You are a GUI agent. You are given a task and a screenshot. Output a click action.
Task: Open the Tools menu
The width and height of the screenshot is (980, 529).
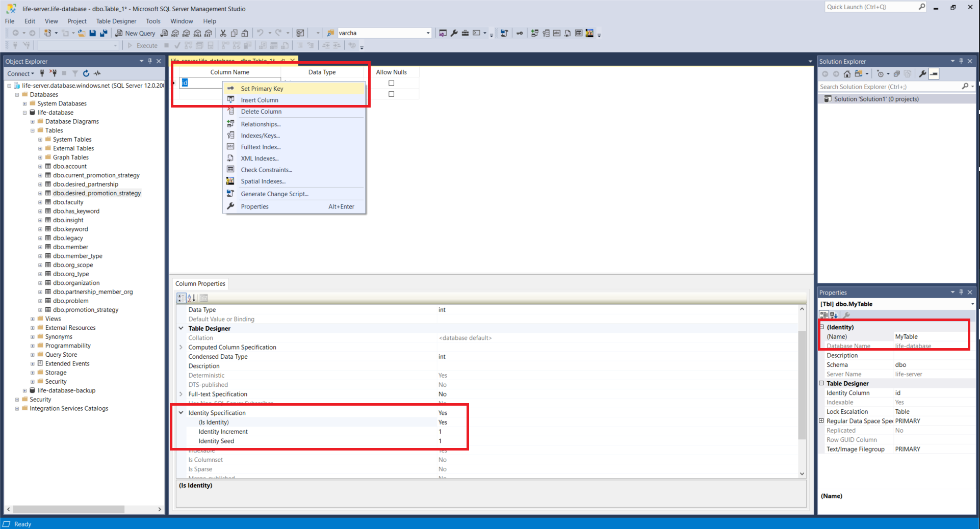(153, 21)
